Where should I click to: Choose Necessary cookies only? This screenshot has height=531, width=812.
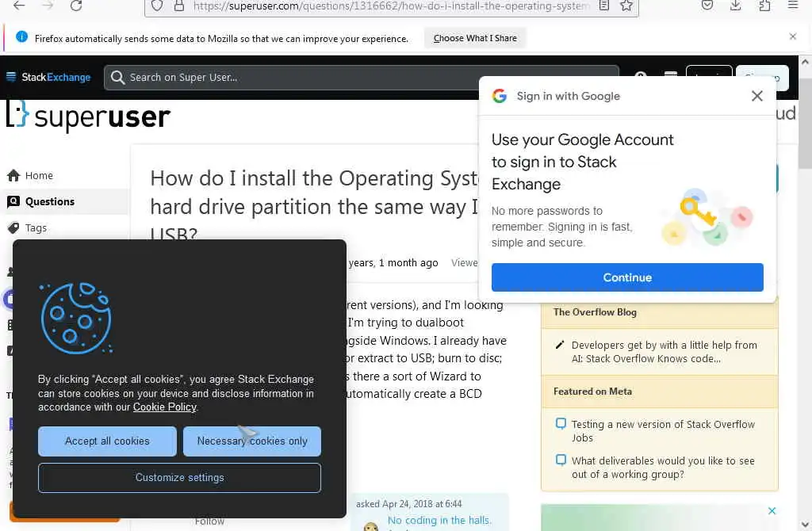251,441
